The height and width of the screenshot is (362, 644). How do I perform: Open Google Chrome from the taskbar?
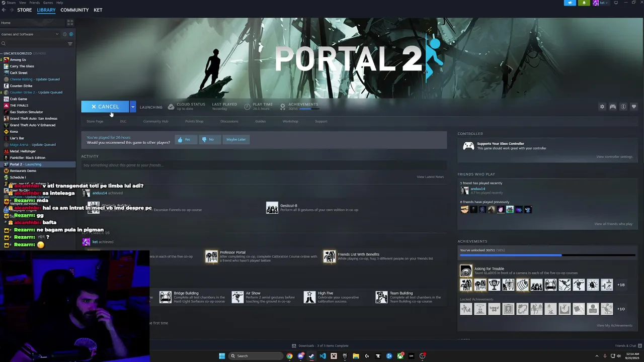point(289,356)
